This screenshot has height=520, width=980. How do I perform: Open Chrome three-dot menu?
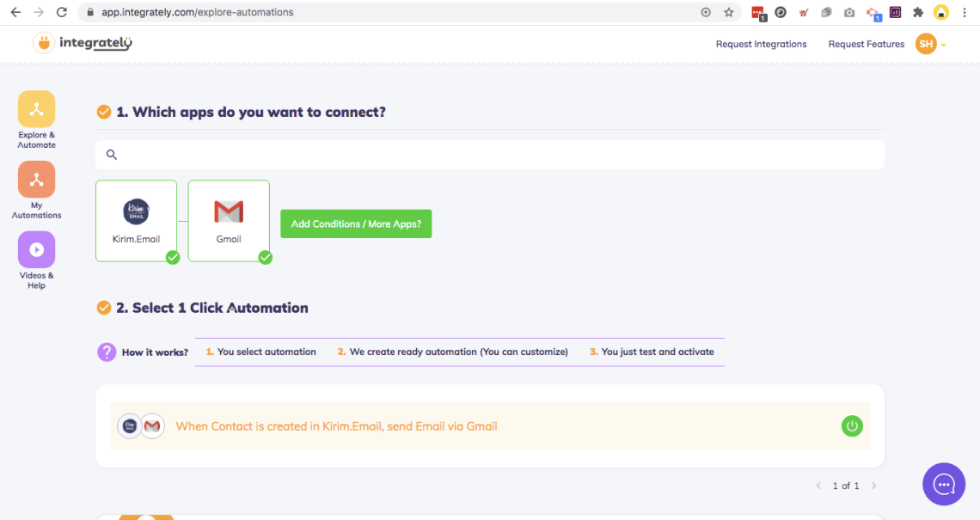pyautogui.click(x=965, y=13)
